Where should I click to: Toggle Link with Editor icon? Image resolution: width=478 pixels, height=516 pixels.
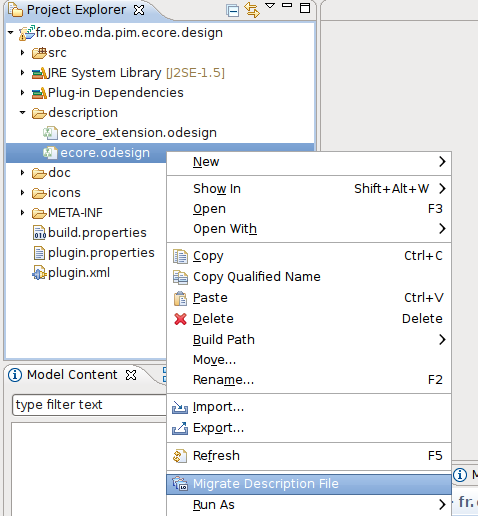tap(251, 10)
